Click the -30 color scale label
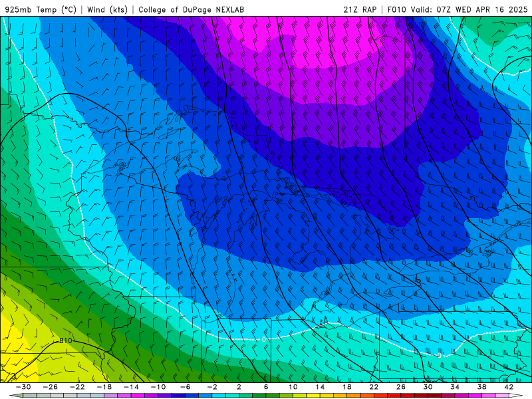The image size is (532, 399). (x=23, y=387)
